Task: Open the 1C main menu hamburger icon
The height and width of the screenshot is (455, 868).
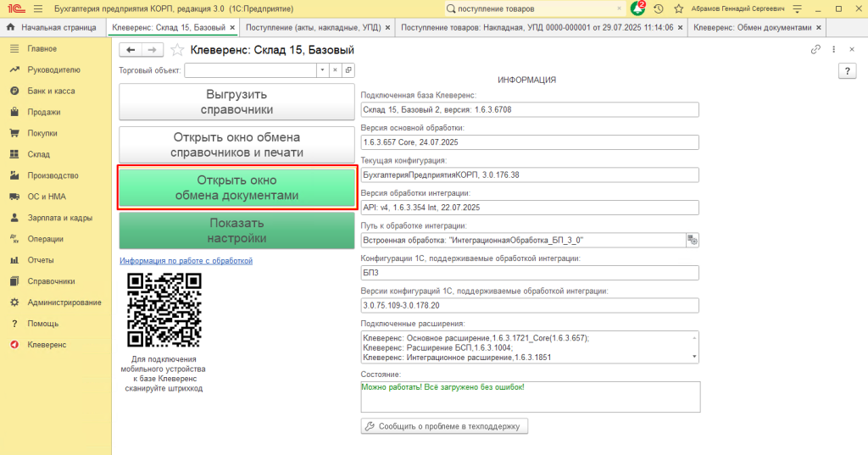Action: (38, 8)
